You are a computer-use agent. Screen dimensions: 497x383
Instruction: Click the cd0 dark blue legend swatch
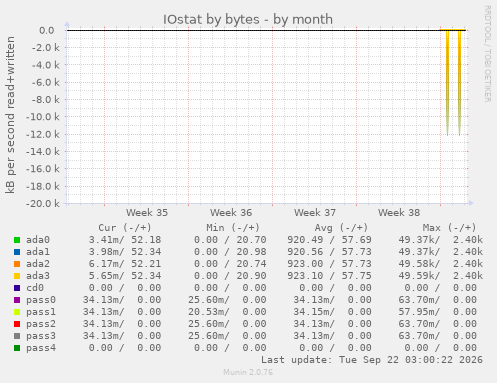click(x=17, y=288)
